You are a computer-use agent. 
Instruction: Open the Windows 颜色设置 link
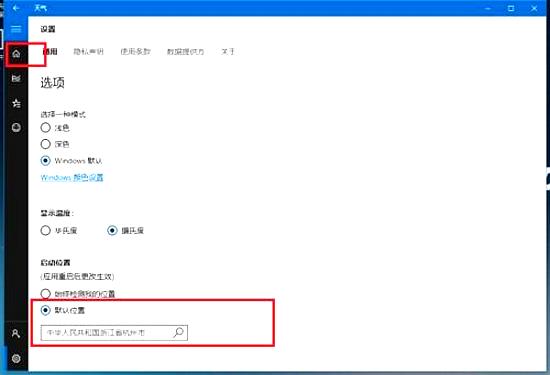(72, 178)
